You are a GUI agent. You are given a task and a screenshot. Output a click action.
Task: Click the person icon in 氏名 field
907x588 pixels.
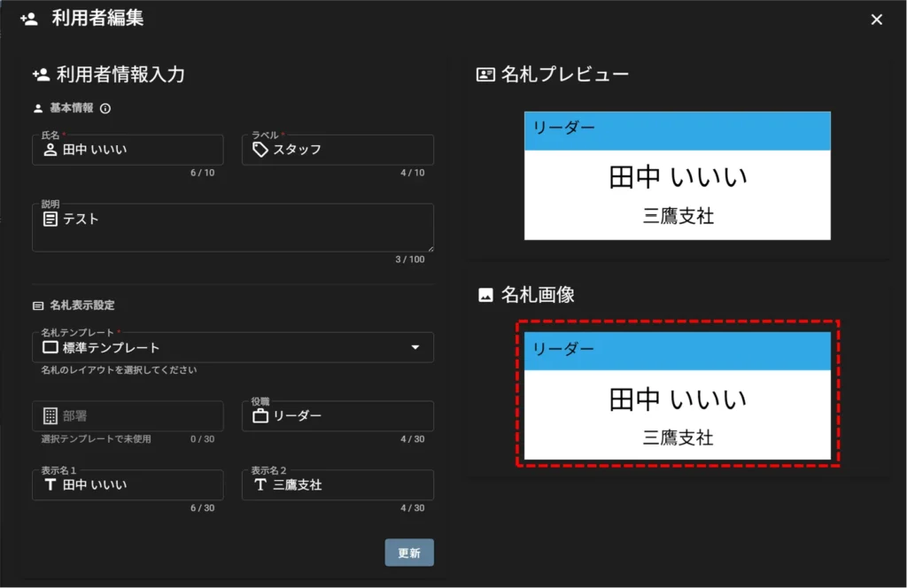tap(50, 150)
